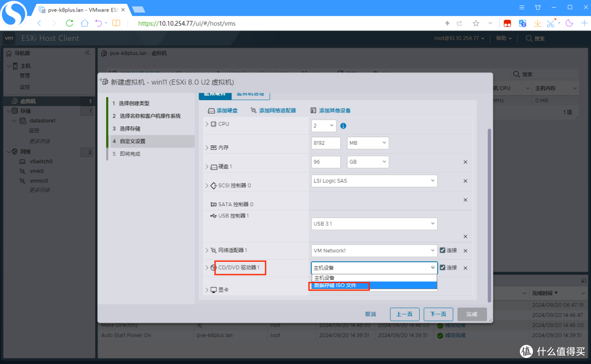Open the LSI Logic SAS controller dropdown
591x364 pixels.
coord(374,181)
